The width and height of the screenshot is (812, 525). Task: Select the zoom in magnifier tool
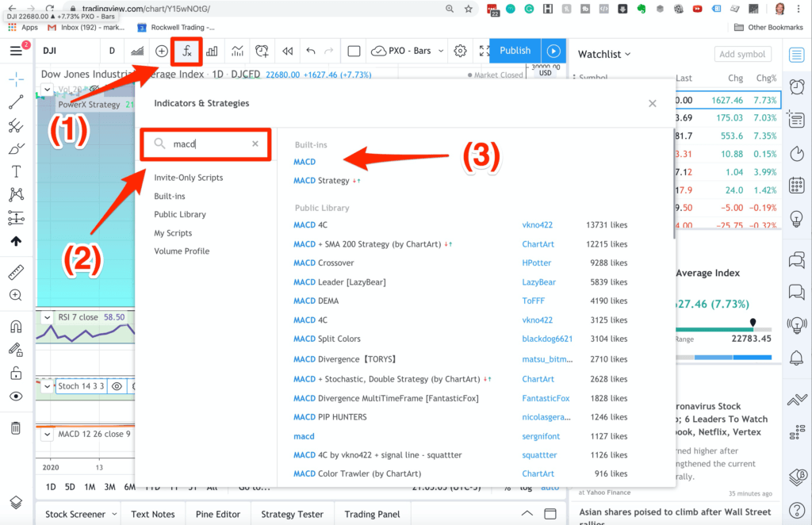tap(16, 295)
